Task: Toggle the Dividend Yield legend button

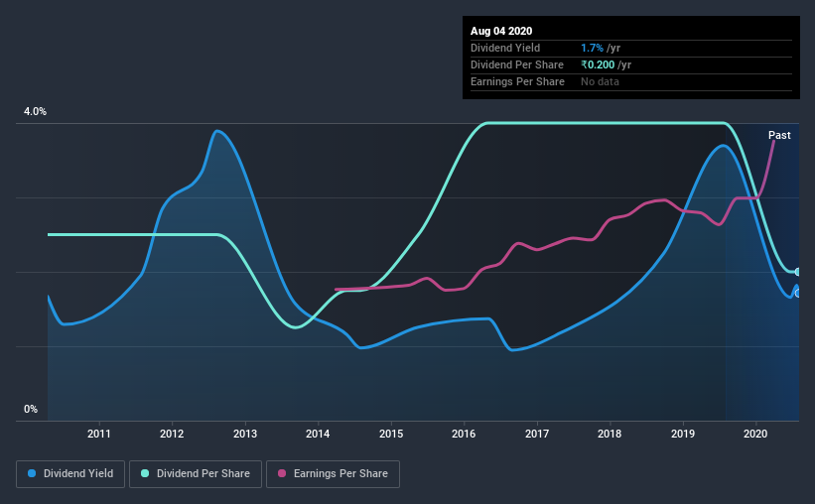Action: 70,474
